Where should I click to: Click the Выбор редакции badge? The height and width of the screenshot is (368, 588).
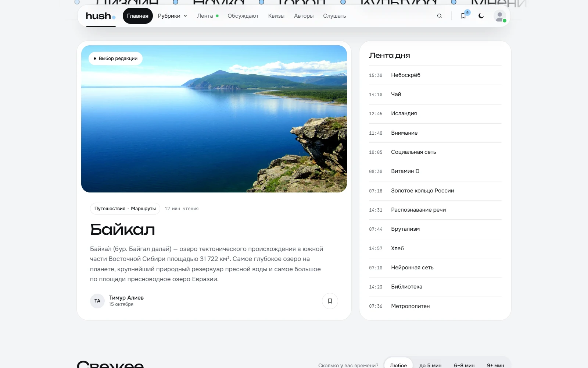[x=115, y=59]
